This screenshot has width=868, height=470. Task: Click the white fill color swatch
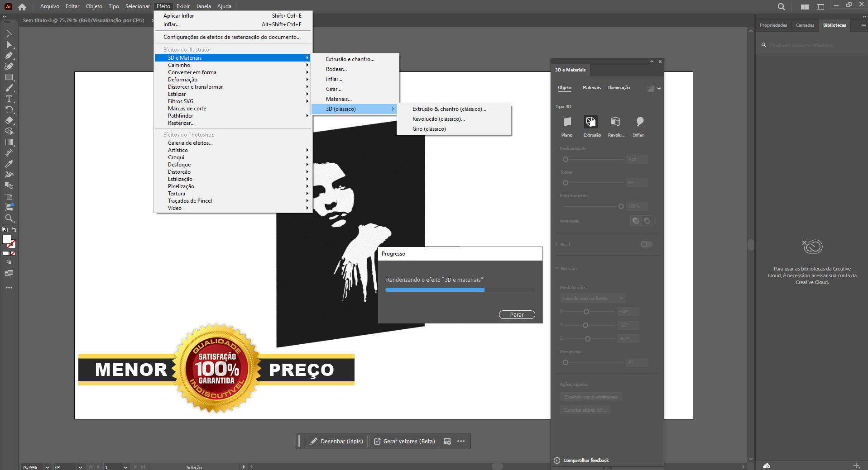click(x=6, y=239)
